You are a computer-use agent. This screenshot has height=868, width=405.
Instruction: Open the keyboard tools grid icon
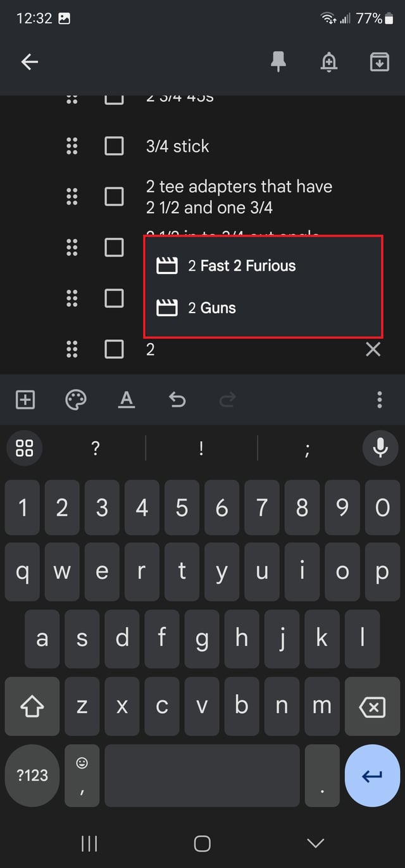point(24,448)
